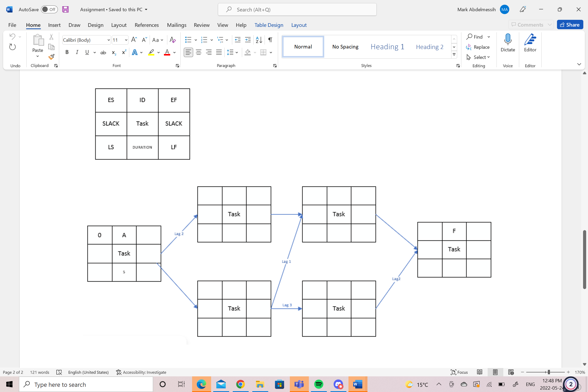Open the font name dropdown
This screenshot has height=392, width=588.
click(x=108, y=40)
